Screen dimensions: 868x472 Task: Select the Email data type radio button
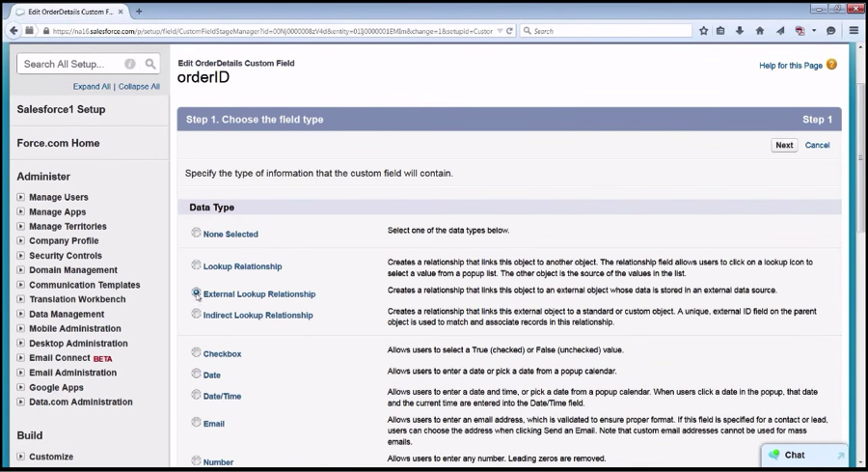(x=196, y=422)
